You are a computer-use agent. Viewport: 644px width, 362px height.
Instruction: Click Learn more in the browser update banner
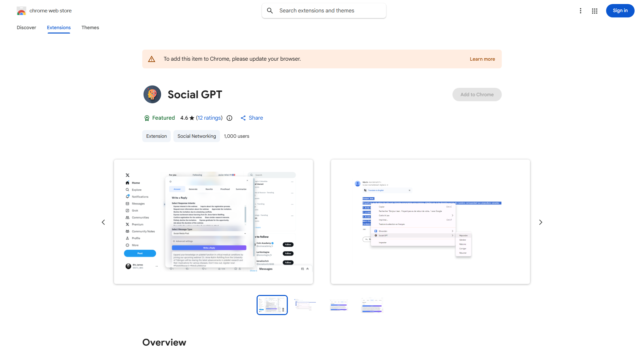tap(482, 59)
